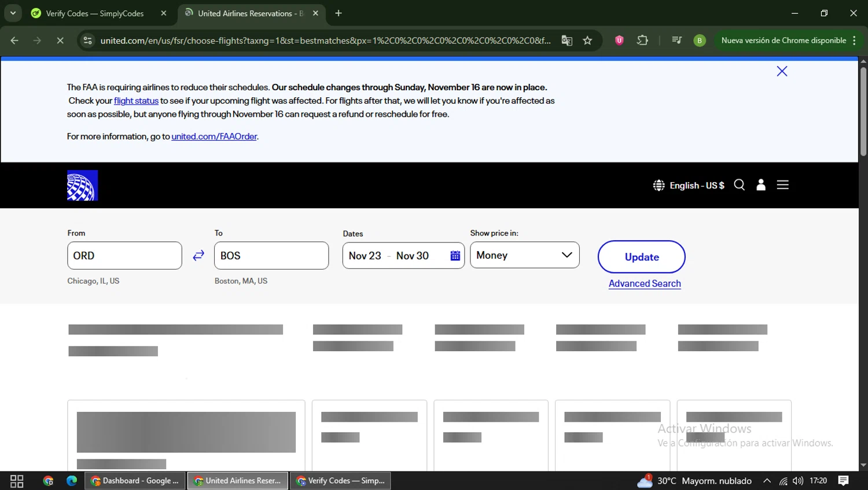Open the Windows notification center
The image size is (868, 490).
[x=844, y=481]
